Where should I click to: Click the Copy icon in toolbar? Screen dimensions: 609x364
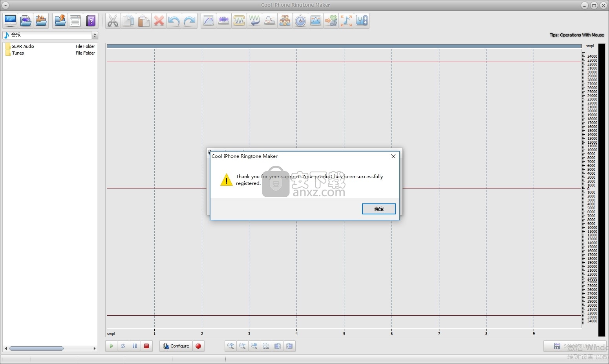(128, 21)
